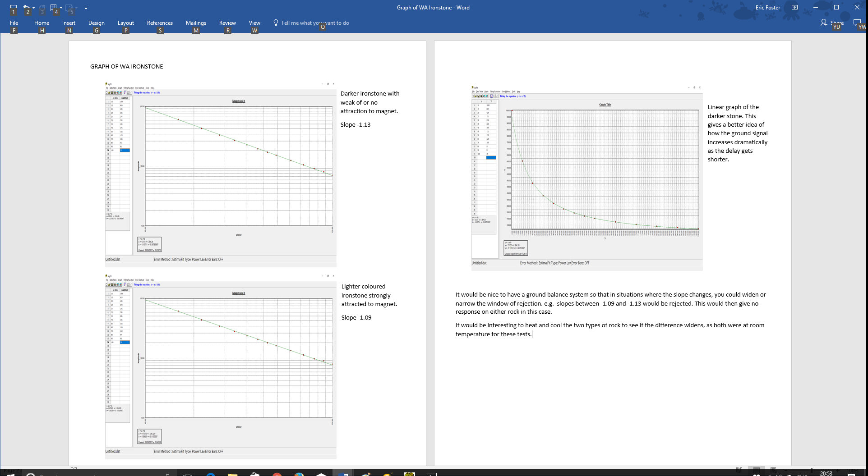Expand Customize Quick Access Toolbar dropdown
The height and width of the screenshot is (476, 868).
[x=86, y=8]
